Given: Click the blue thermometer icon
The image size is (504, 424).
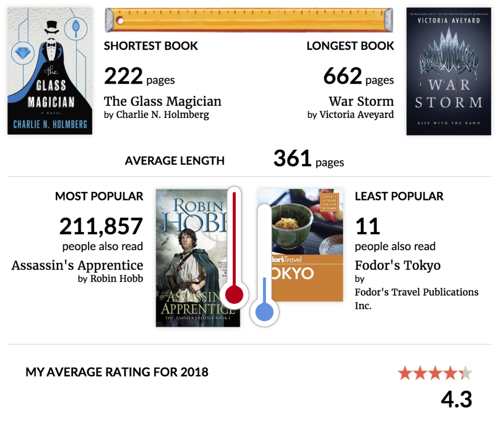Looking at the screenshot, I should (264, 265).
